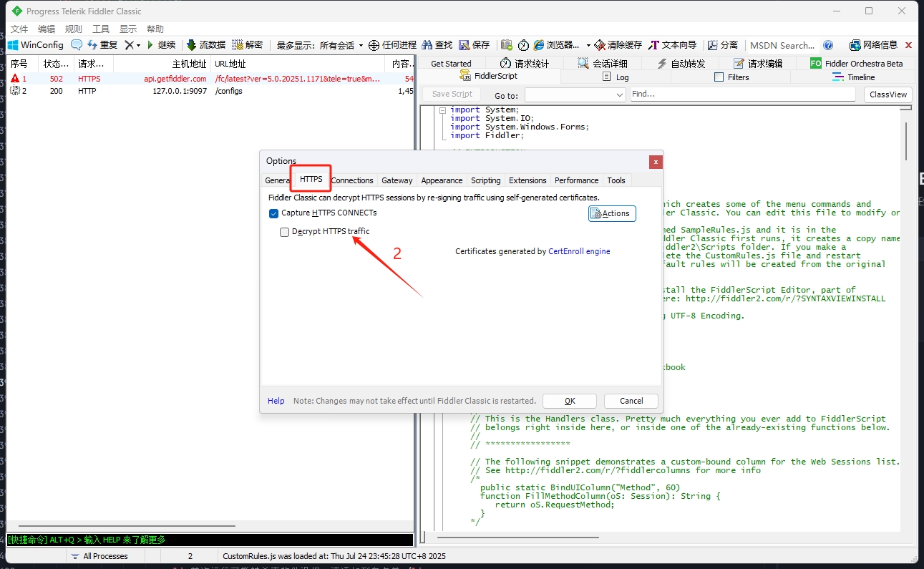Open the 文件 menu
Screen dimensions: 924x569
coord(19,29)
